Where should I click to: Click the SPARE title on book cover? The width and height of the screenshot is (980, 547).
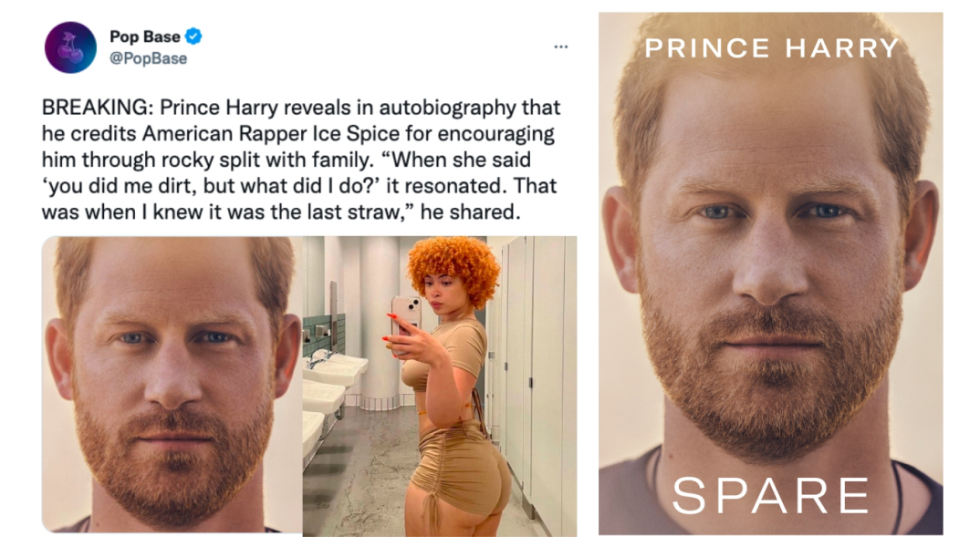click(770, 495)
